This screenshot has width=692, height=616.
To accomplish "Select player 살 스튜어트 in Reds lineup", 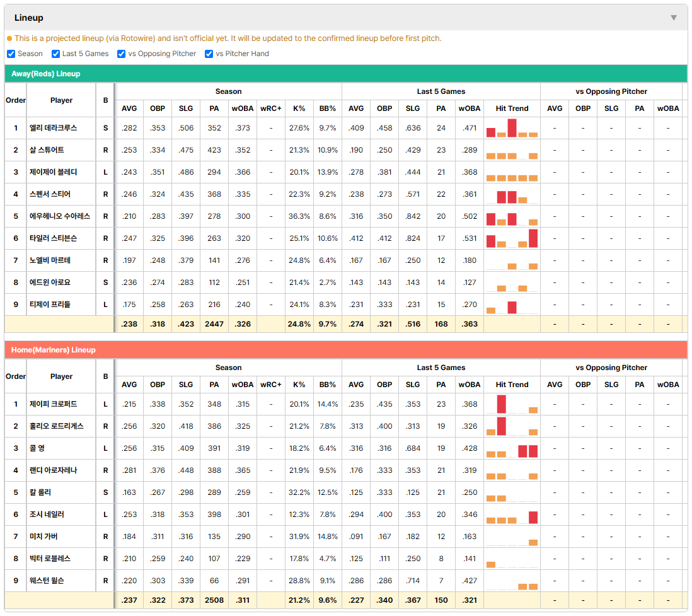I will coord(47,150).
